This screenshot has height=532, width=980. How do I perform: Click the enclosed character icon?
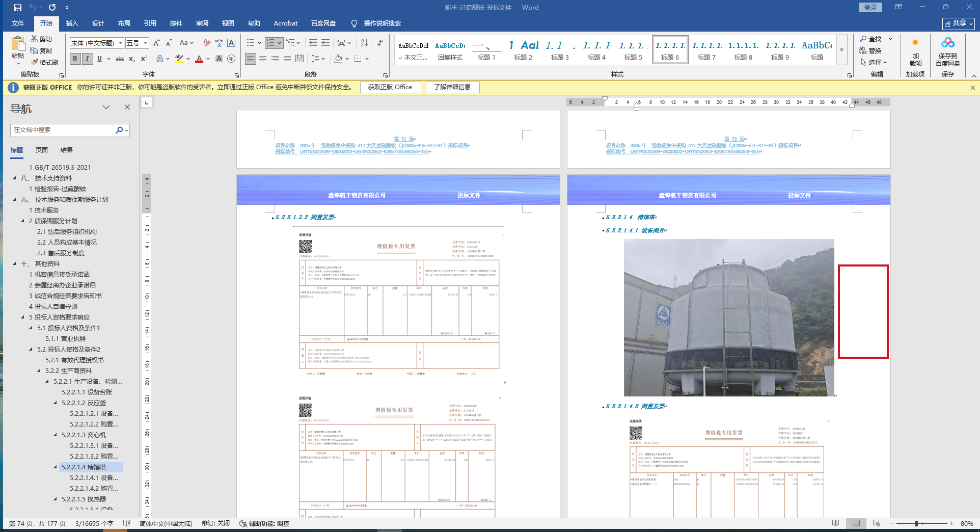(x=231, y=59)
